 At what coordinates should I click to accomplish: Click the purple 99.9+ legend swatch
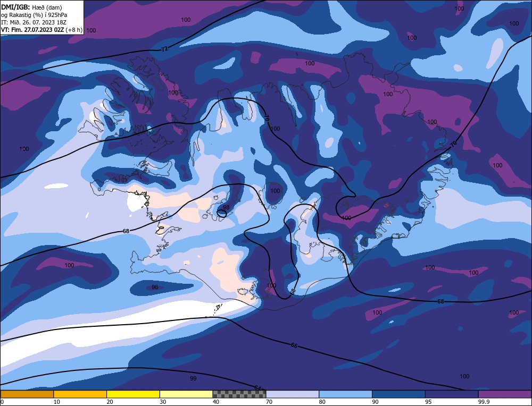[x=505, y=394]
